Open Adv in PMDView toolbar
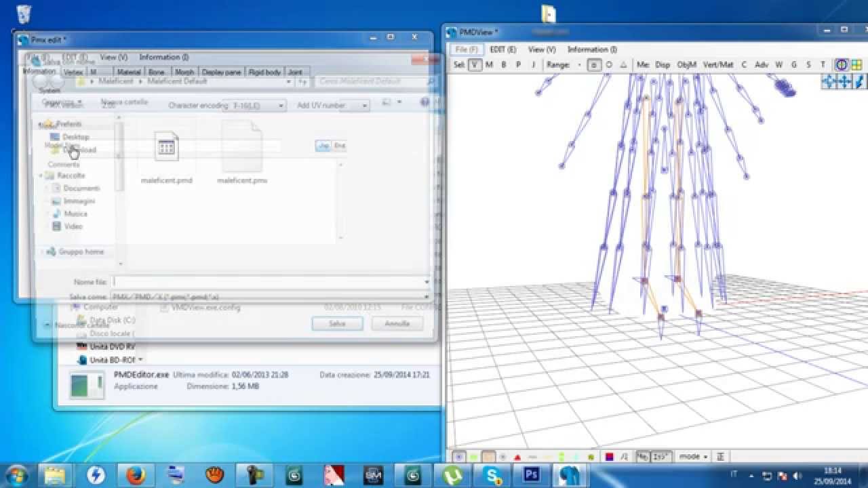This screenshot has height=488, width=868. pyautogui.click(x=762, y=65)
